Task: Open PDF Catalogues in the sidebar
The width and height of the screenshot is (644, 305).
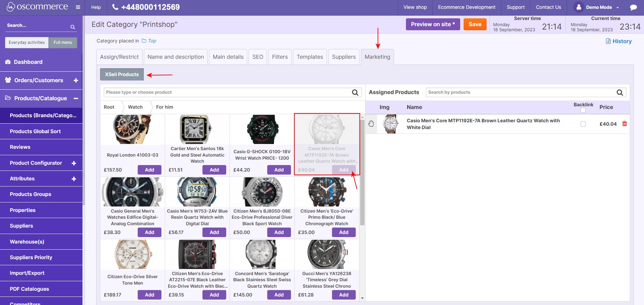Action: pos(30,289)
